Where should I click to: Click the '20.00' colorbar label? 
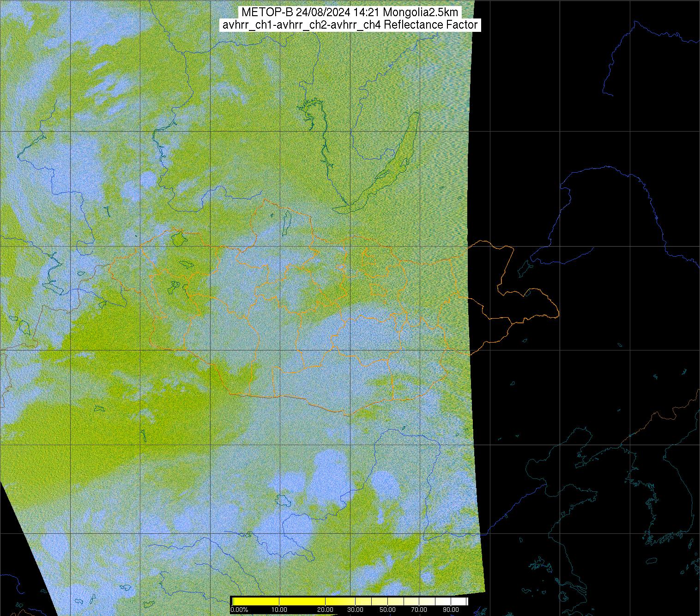click(x=326, y=610)
